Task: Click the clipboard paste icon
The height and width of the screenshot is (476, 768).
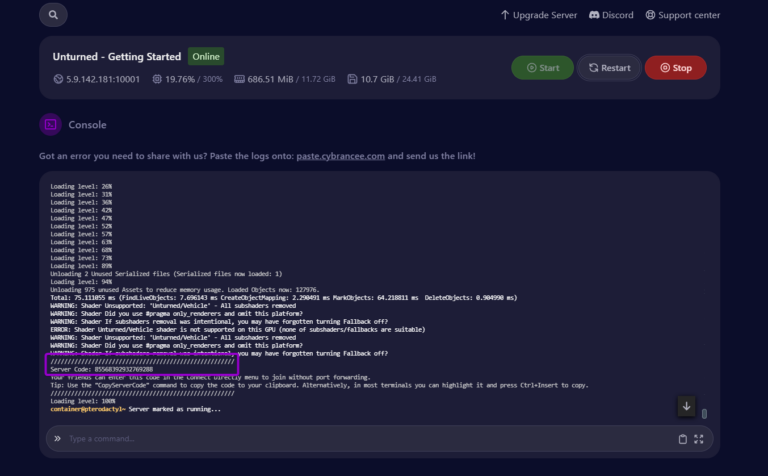Action: tap(682, 439)
